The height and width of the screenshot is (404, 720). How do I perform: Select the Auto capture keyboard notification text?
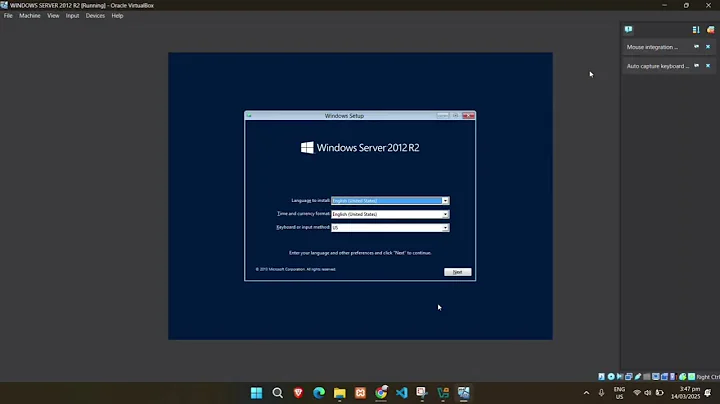click(x=658, y=66)
